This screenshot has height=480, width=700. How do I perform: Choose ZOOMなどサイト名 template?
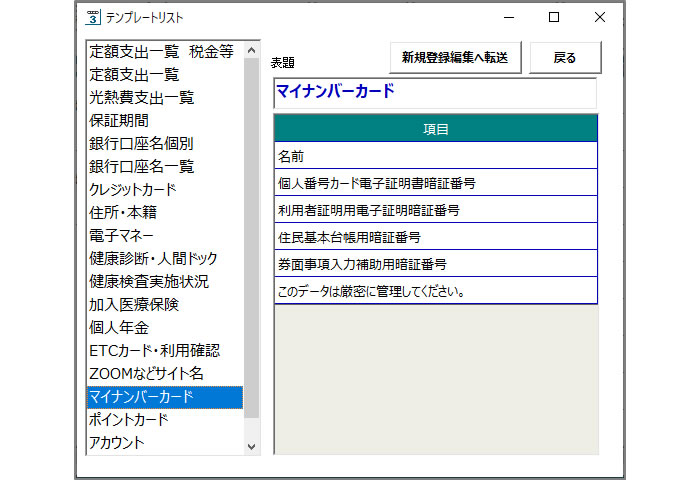pos(165,374)
